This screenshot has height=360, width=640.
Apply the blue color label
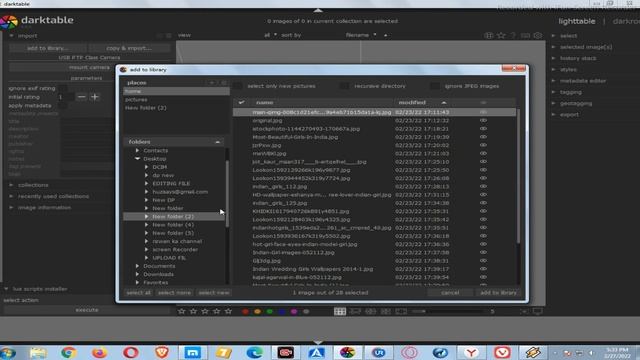(x=282, y=311)
